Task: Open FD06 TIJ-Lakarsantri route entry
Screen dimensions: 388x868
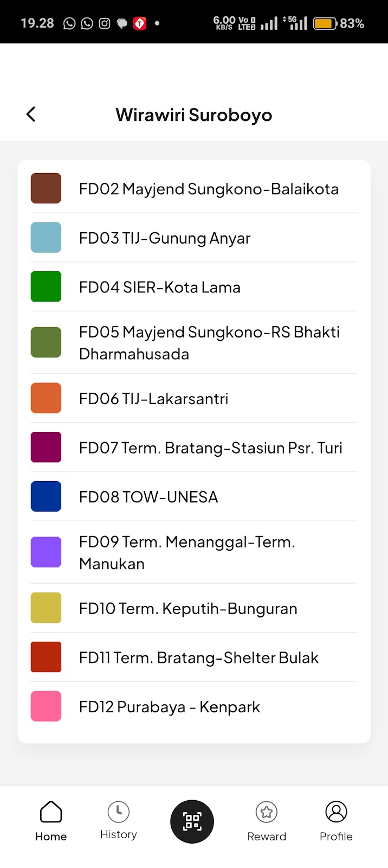Action: [154, 399]
